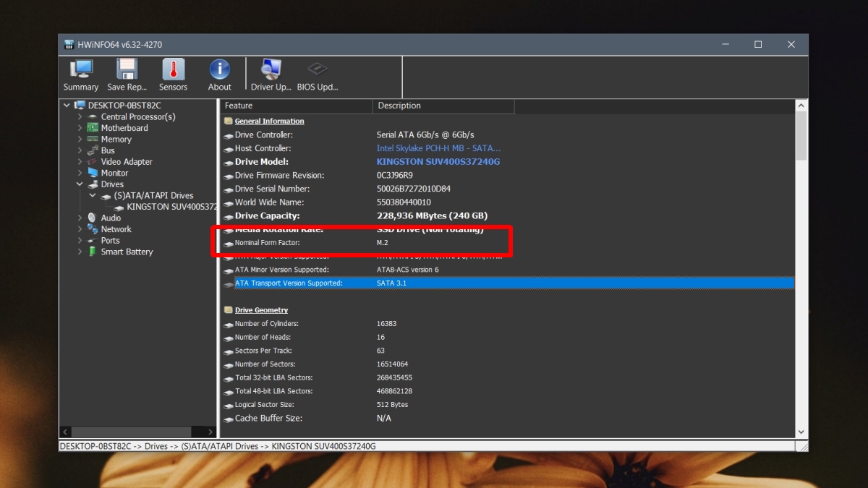Click the Drive Model row icon

(229, 162)
